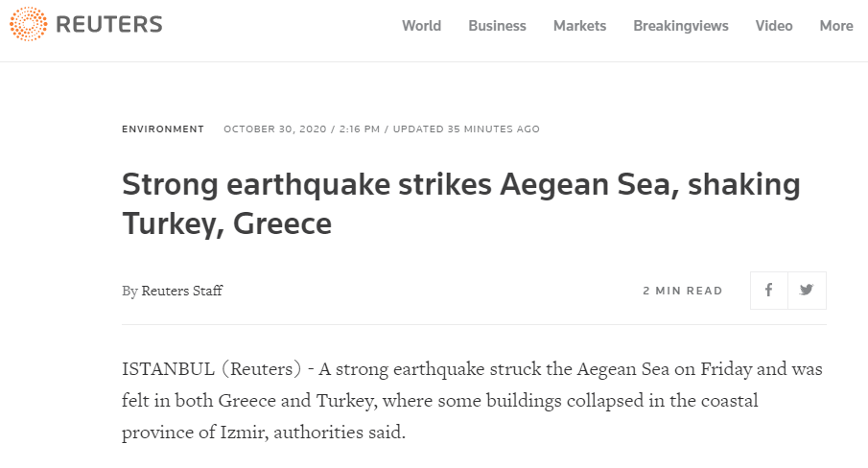Click the REUTERS wordmark text

[x=109, y=25]
